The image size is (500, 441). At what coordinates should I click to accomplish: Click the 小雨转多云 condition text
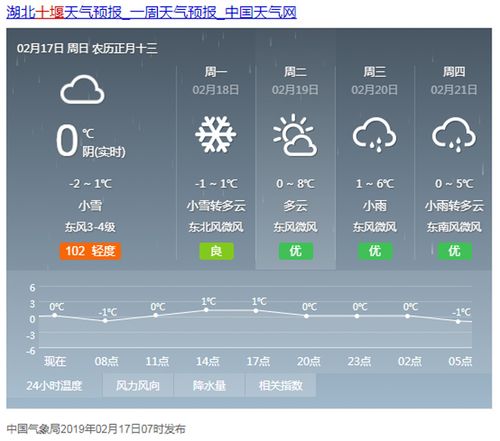[454, 205]
